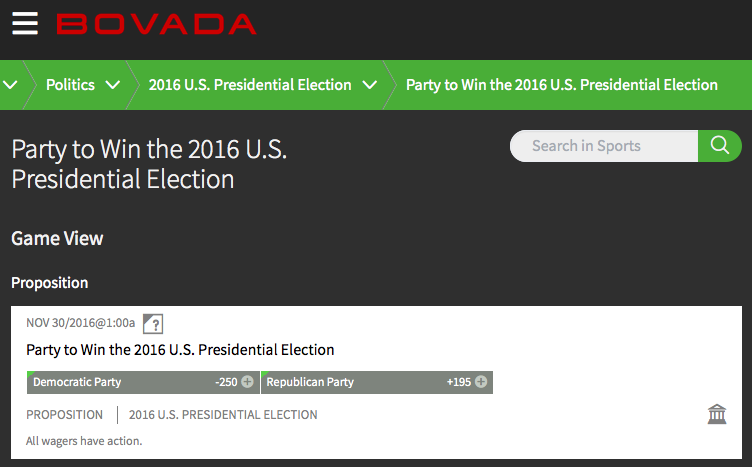Click the PROPOSITION label link
Image resolution: width=752 pixels, height=467 pixels.
(x=64, y=415)
